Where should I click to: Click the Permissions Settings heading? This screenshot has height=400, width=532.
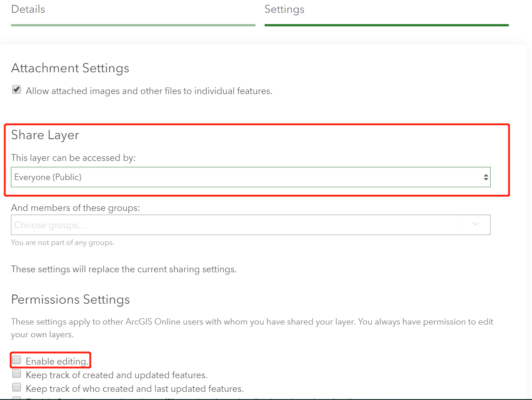70,299
